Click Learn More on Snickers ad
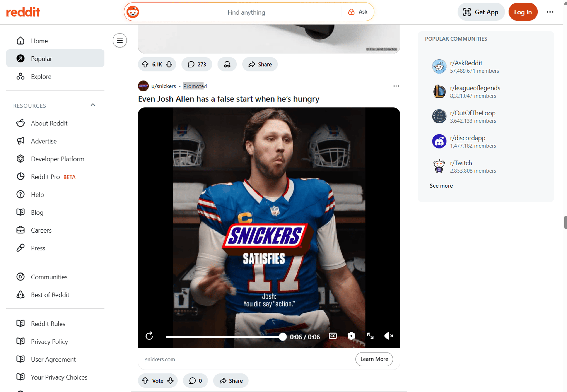The image size is (567, 392). (x=374, y=359)
